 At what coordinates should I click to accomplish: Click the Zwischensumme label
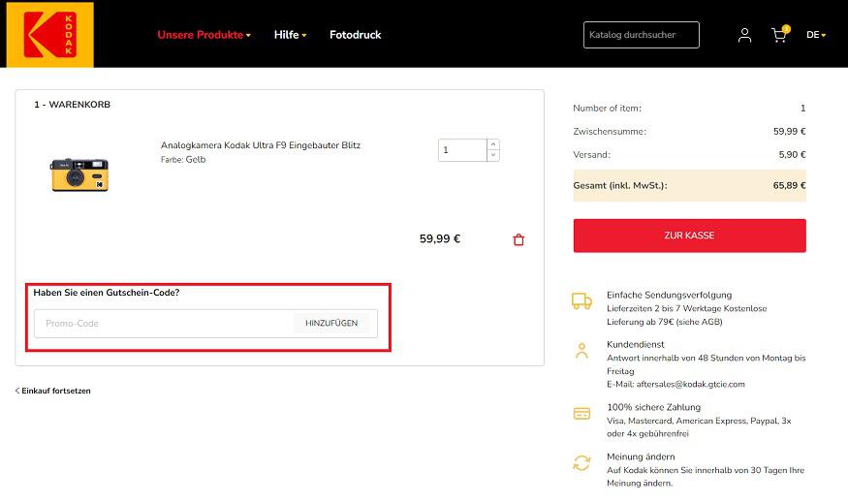[x=610, y=132]
